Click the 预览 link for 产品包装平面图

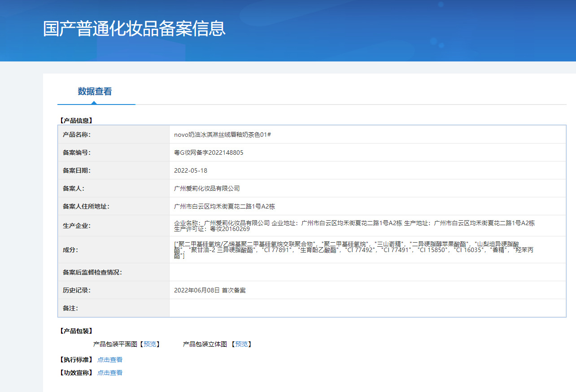click(x=150, y=344)
